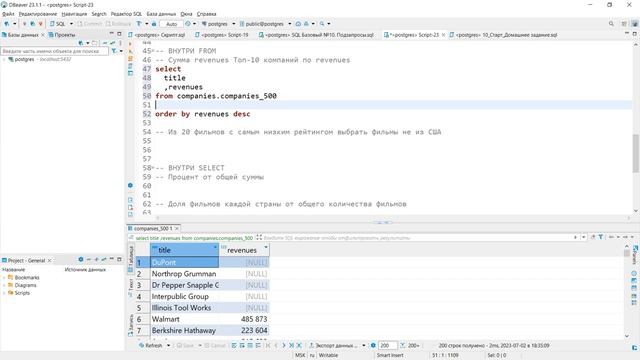Open the Справка menu

coord(207,14)
